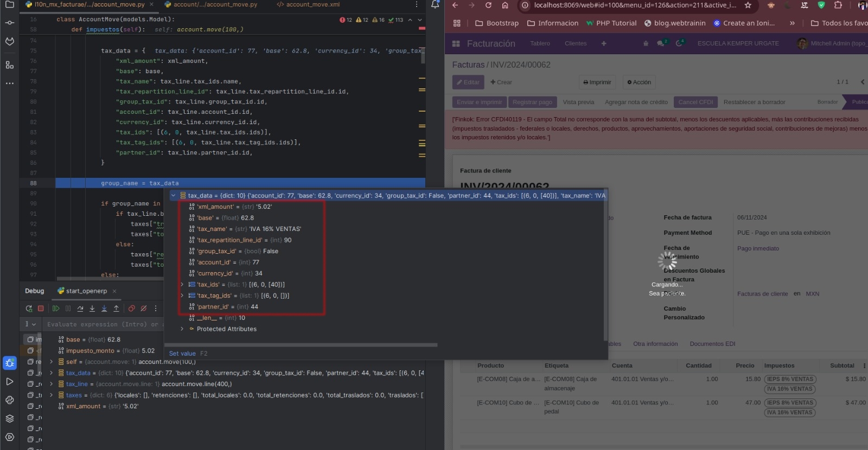Switch to the account_move.xml editor tab
The image size is (868, 450).
[x=308, y=4]
